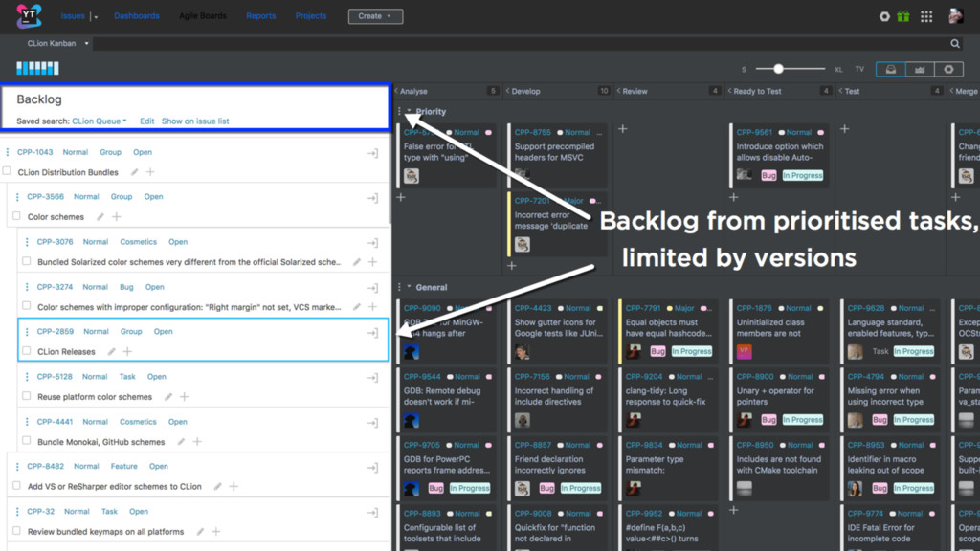Open the Create button dropdown
This screenshot has height=551, width=980.
coord(375,16)
